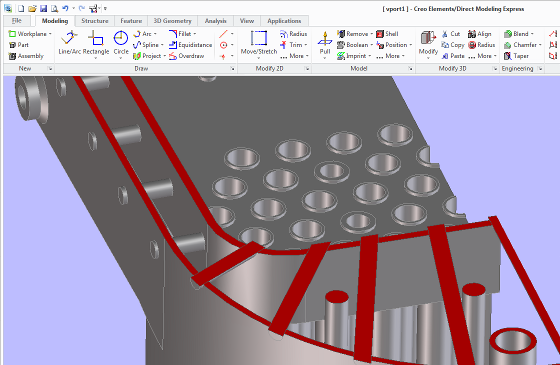
Task: Open the Boolean dropdown arrow
Action: [x=371, y=45]
